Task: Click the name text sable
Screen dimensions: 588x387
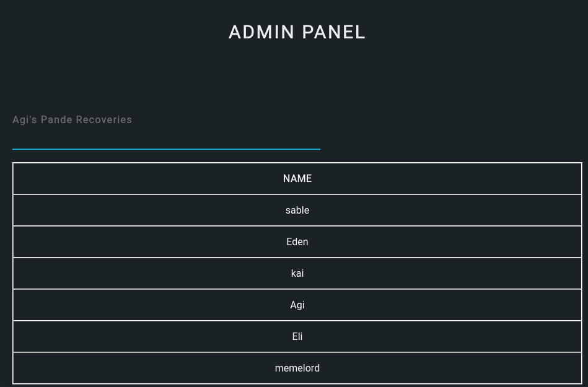Action: point(297,210)
